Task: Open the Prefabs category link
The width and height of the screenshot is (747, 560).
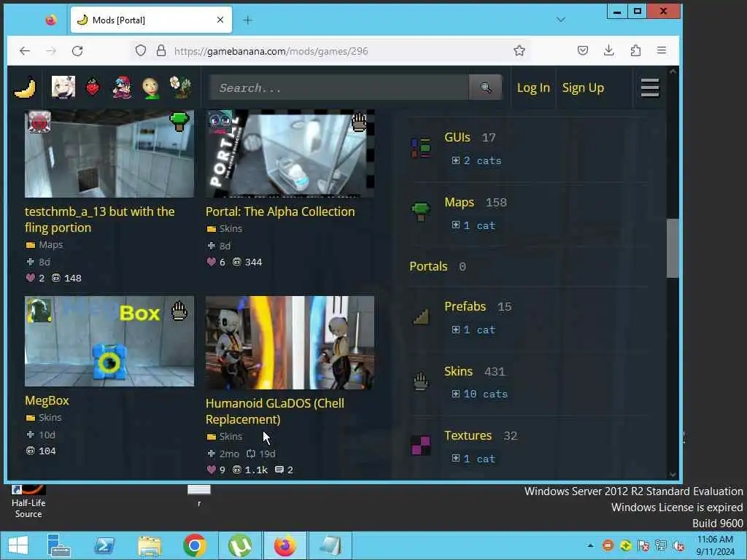Action: coord(465,306)
